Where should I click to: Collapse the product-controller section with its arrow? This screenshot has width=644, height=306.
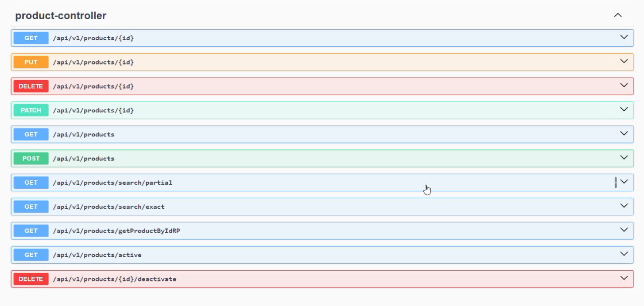pos(618,16)
